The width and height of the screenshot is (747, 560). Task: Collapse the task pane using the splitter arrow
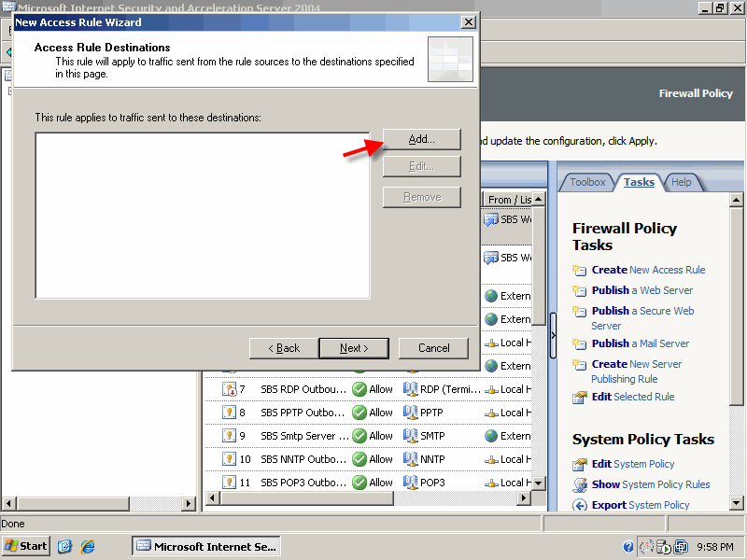click(x=553, y=335)
